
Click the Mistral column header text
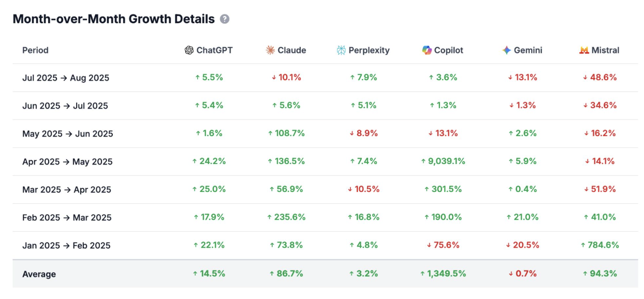(x=605, y=50)
